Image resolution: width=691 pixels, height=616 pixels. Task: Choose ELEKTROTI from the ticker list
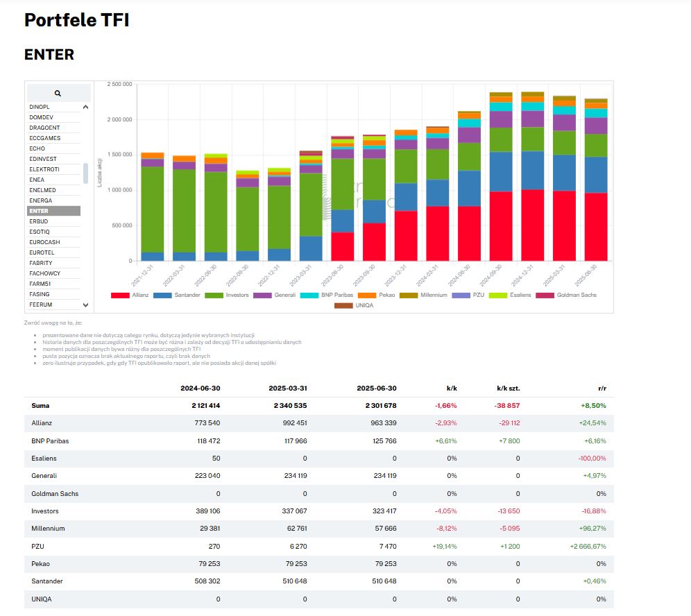pos(53,169)
